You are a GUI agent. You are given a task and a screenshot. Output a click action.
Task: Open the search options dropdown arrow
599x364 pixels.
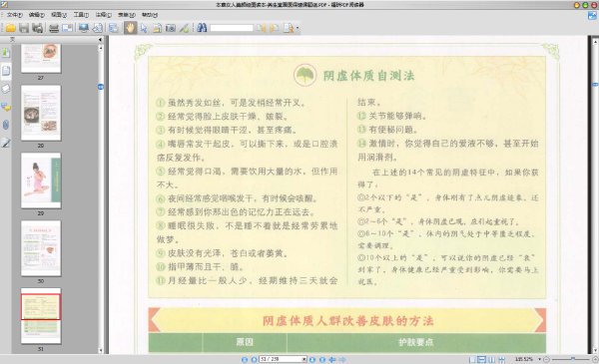pos(298,28)
